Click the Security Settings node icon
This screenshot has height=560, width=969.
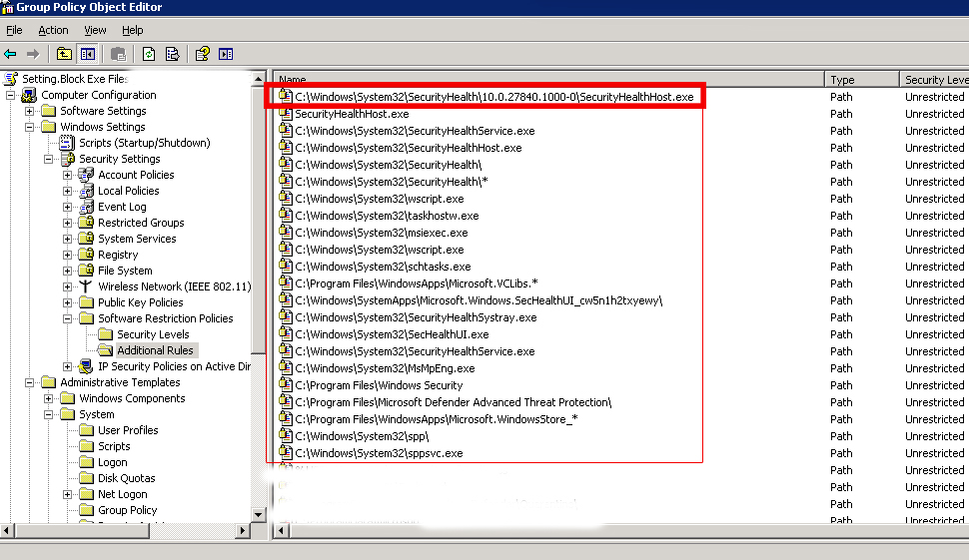click(67, 159)
